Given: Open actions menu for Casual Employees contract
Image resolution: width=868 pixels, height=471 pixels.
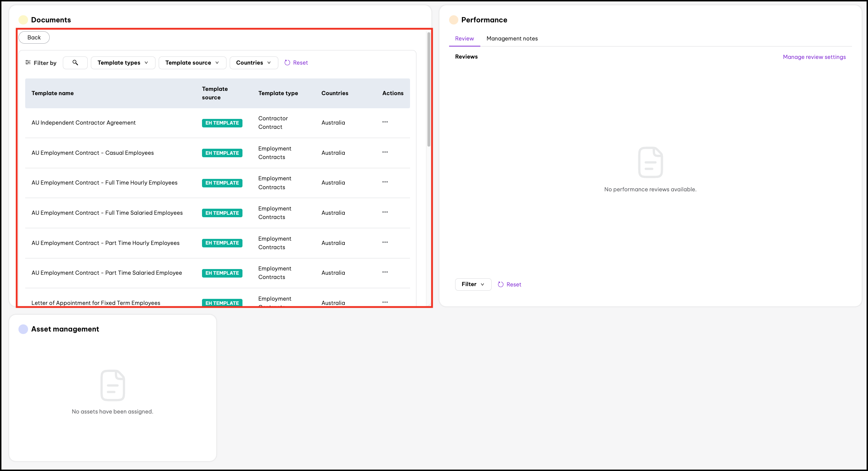Looking at the screenshot, I should pos(385,152).
